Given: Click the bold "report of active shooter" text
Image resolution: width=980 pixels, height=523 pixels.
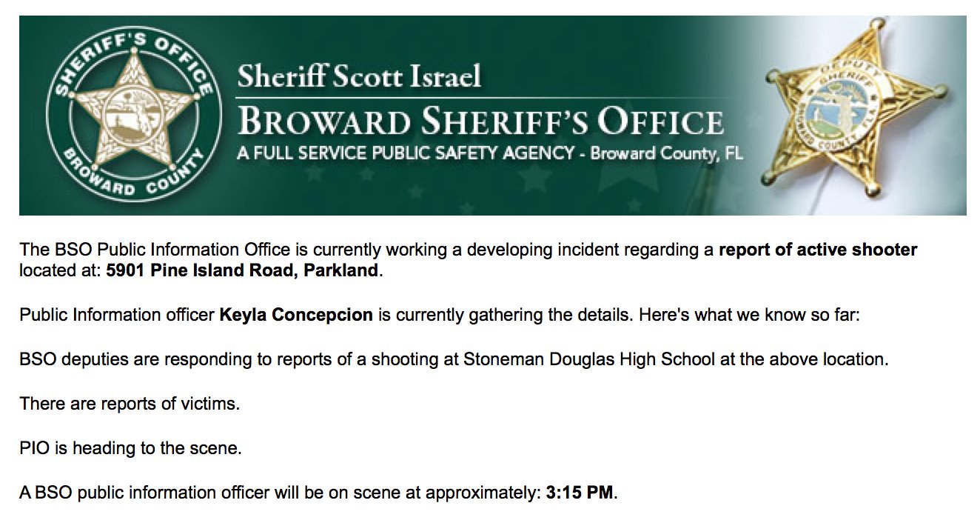Looking at the screenshot, I should pos(818,250).
